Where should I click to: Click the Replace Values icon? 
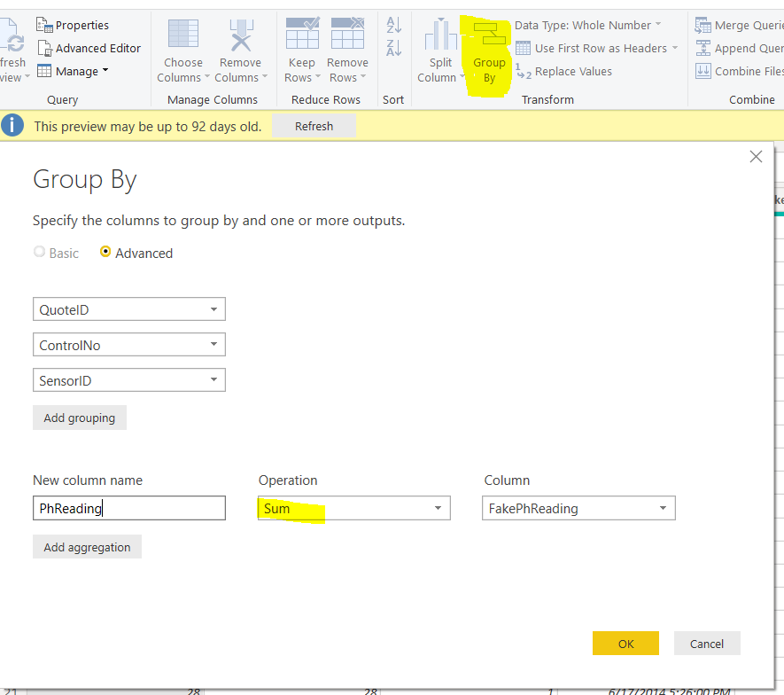[523, 72]
